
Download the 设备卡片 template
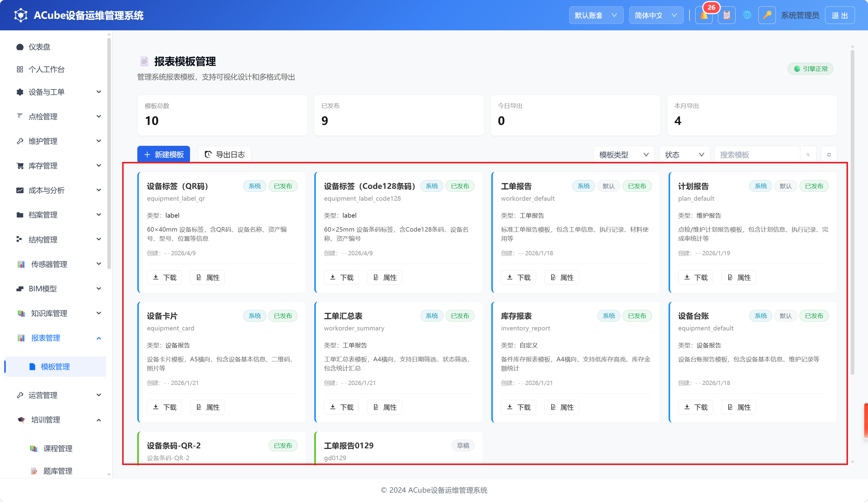coord(165,407)
